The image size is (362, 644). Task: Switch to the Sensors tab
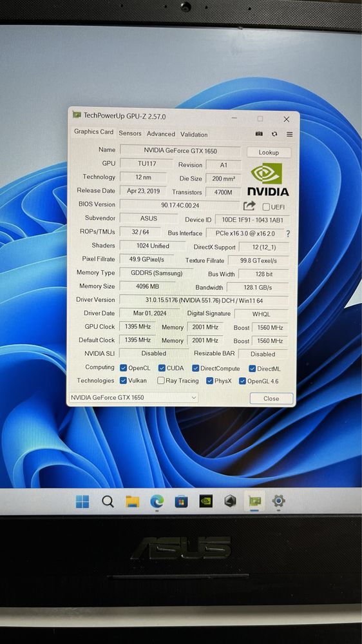click(x=130, y=133)
